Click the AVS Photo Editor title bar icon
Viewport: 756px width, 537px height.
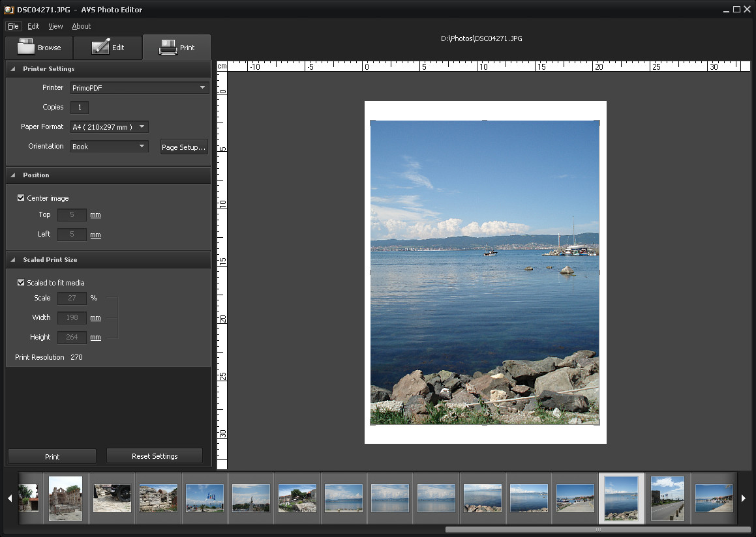pyautogui.click(x=8, y=10)
